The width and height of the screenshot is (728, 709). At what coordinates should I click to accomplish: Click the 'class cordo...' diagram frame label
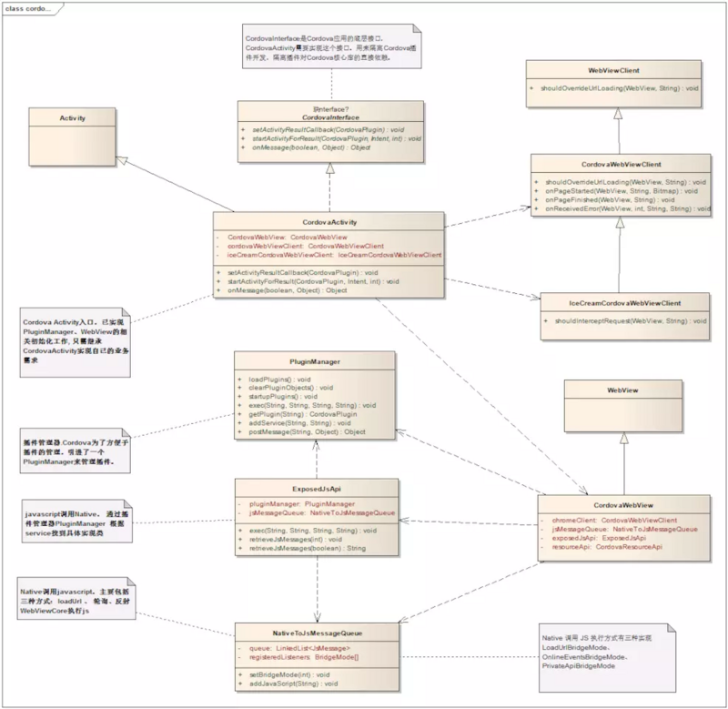[28, 8]
